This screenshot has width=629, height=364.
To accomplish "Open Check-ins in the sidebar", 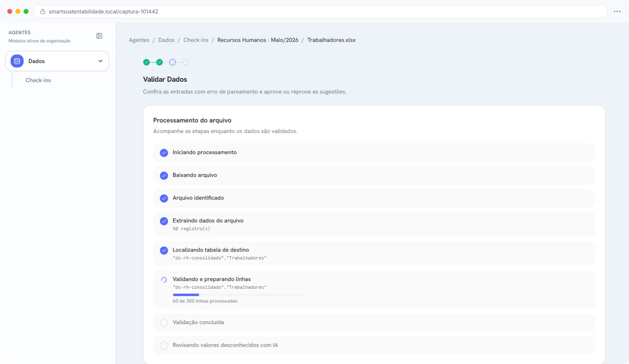I will coord(38,80).
